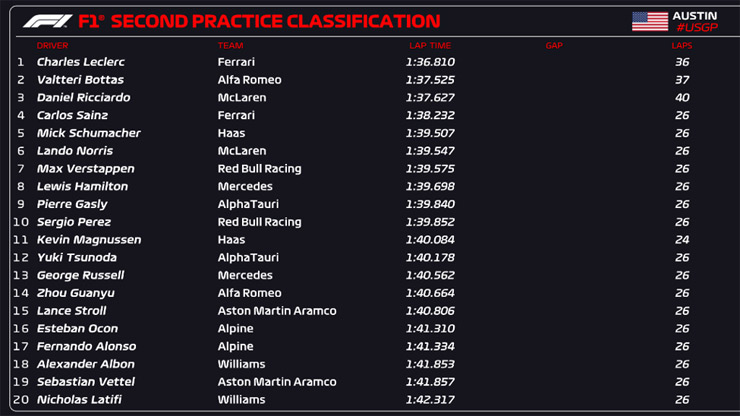The width and height of the screenshot is (740, 416).
Task: Click Mick Schumacher's Haas team label
Action: pos(231,133)
